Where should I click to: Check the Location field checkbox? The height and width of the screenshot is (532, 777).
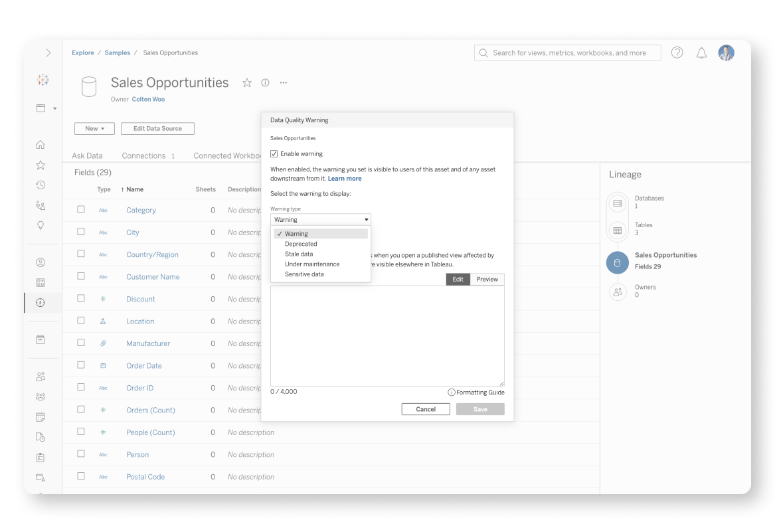click(x=81, y=320)
